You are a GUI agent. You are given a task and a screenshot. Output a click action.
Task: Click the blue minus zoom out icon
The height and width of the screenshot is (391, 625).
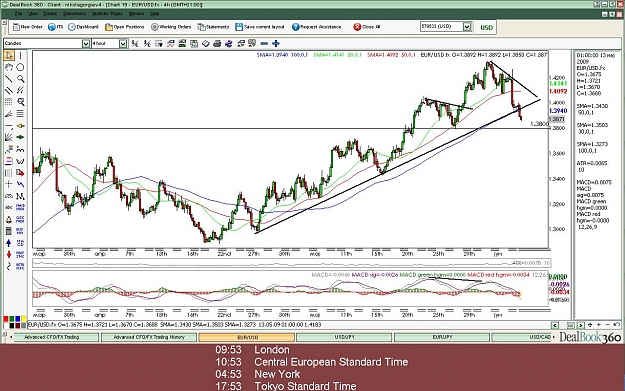tap(264, 43)
